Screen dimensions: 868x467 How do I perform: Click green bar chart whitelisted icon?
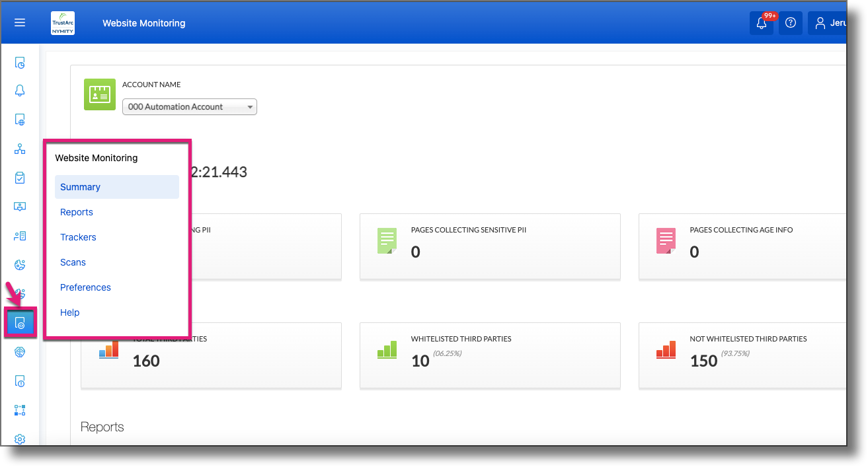click(x=387, y=349)
